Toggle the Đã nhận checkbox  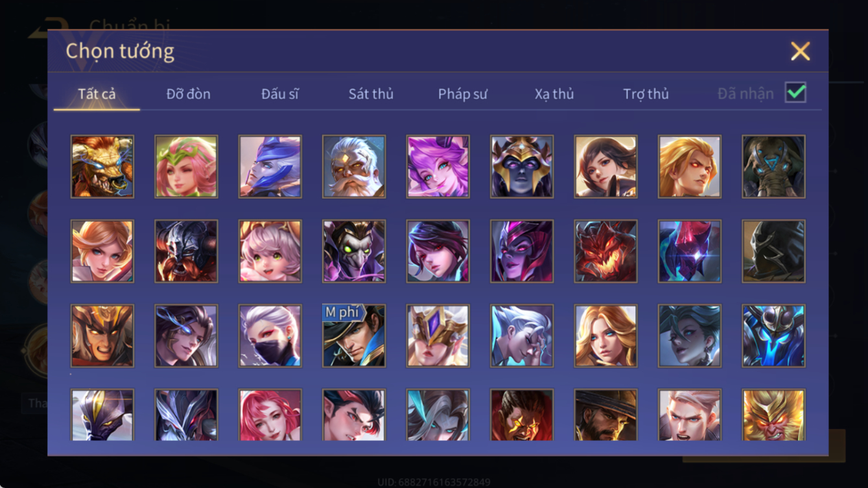point(796,93)
